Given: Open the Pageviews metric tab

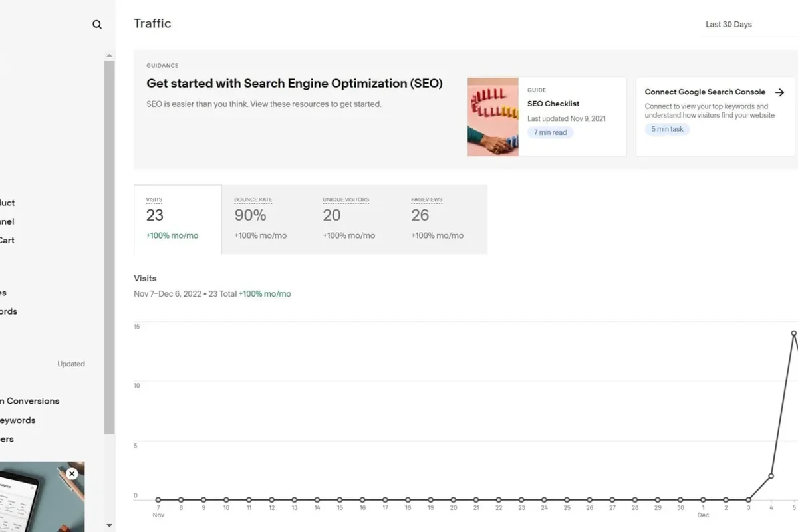Looking at the screenshot, I should (443, 219).
